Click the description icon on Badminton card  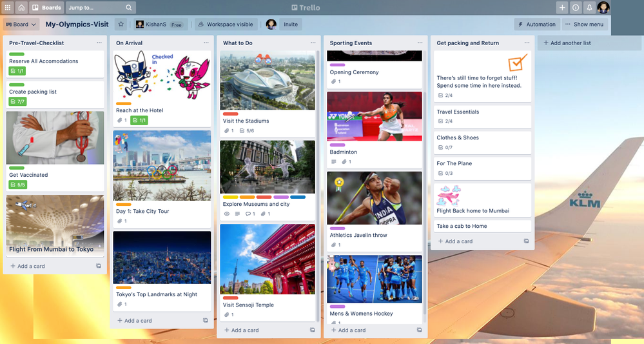click(333, 162)
